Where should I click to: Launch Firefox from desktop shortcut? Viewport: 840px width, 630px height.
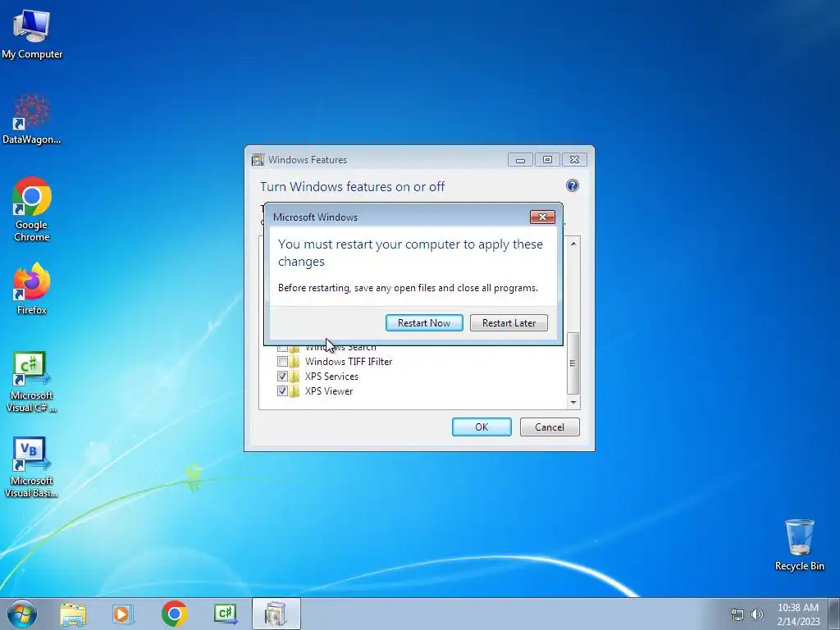coord(32,290)
